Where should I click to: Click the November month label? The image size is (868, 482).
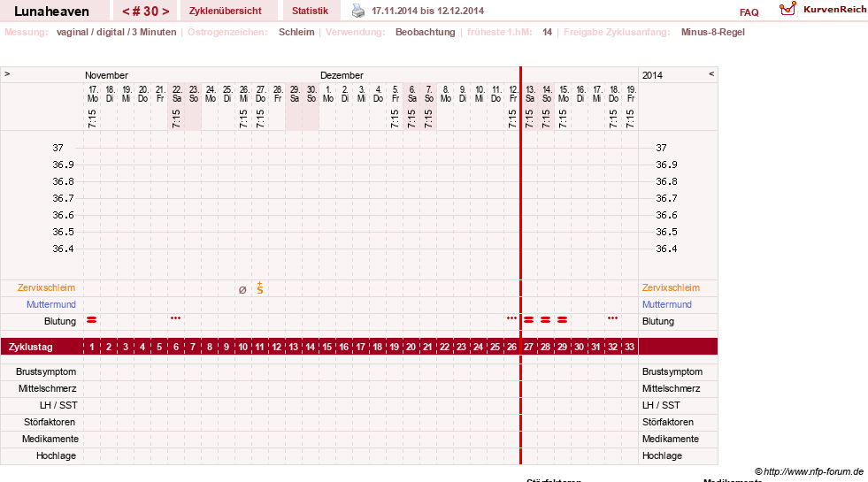(x=106, y=75)
